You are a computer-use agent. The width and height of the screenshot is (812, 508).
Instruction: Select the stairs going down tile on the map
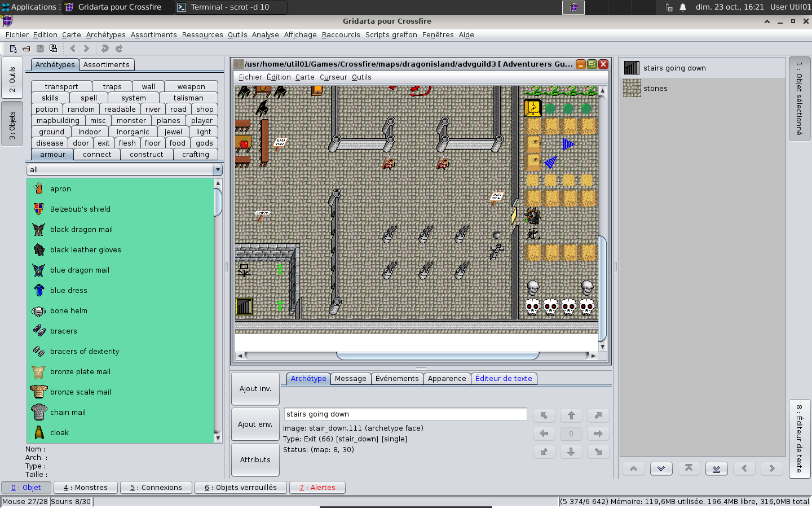click(244, 306)
